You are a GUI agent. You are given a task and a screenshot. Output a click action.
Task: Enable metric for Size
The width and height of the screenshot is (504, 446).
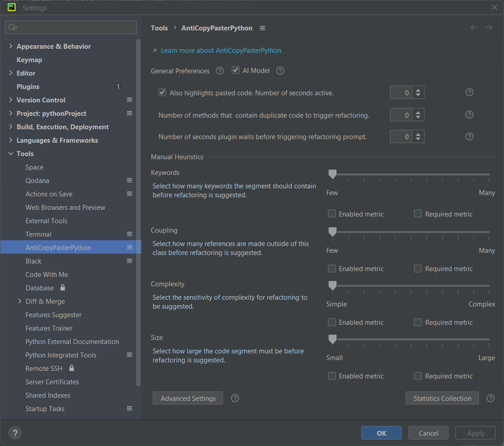[332, 376]
